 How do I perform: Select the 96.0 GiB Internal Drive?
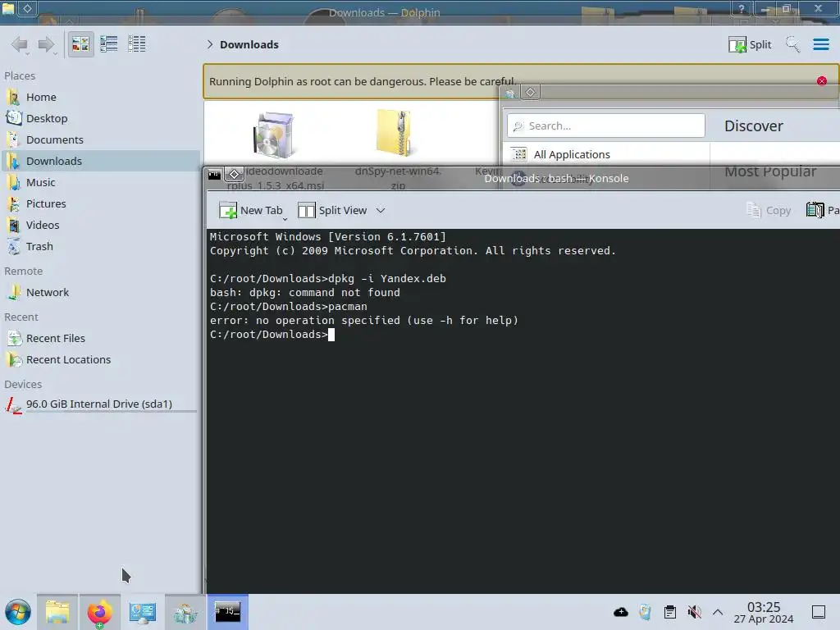tap(100, 404)
